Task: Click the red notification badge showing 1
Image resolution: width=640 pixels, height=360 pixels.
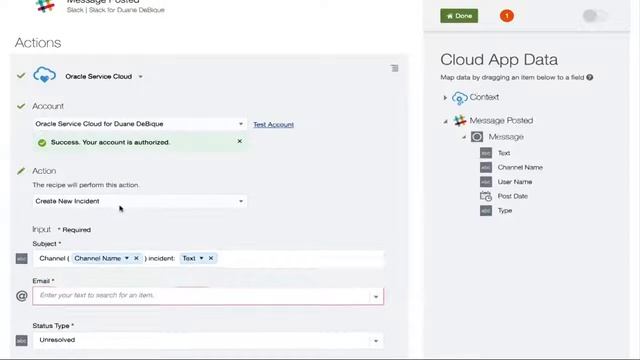Action: (x=507, y=16)
